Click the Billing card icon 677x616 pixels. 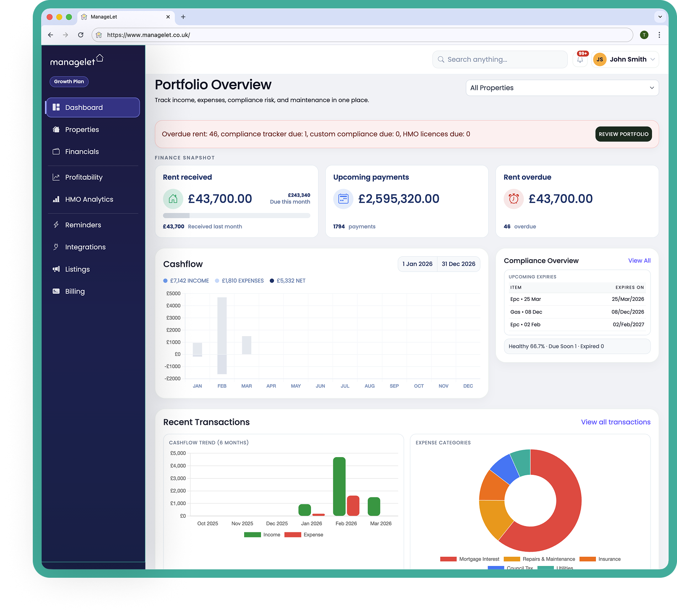(x=56, y=291)
